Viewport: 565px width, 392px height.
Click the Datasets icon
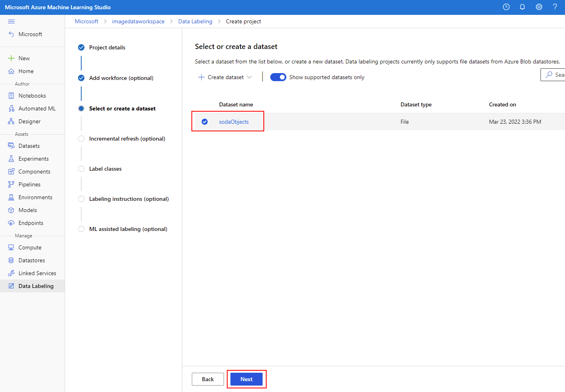click(x=11, y=146)
